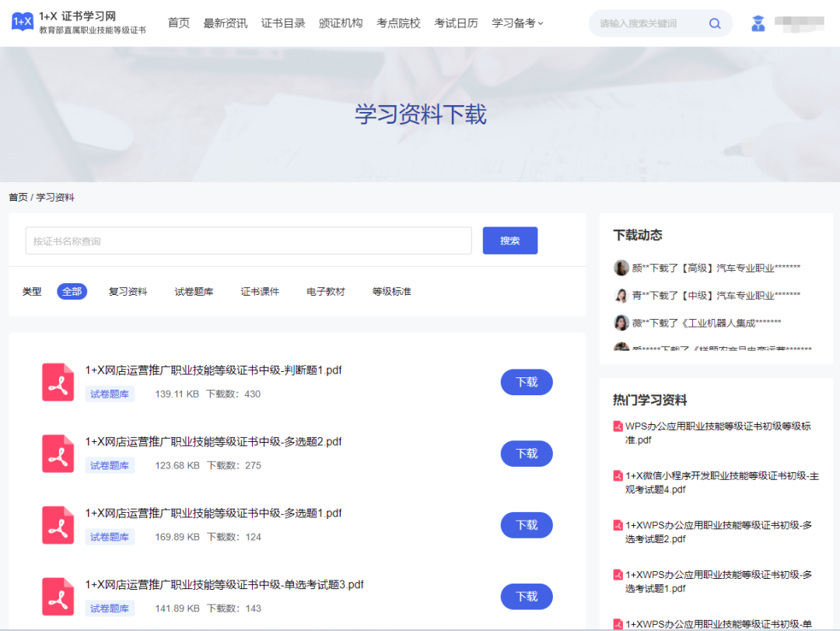The image size is (840, 631).
Task: Open file title 1+X网店运营推广中级-判断题1.pdf
Action: coord(213,370)
